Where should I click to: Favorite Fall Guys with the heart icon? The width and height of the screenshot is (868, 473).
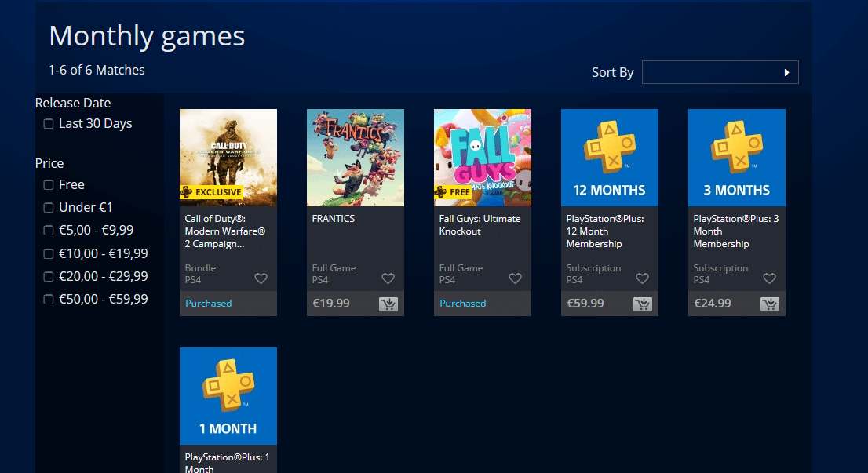coord(516,278)
